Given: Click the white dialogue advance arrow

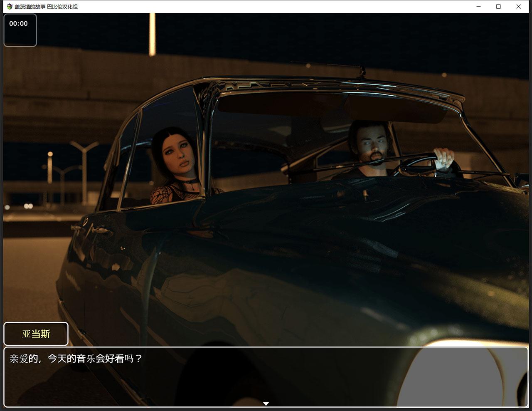Looking at the screenshot, I should click(x=266, y=404).
